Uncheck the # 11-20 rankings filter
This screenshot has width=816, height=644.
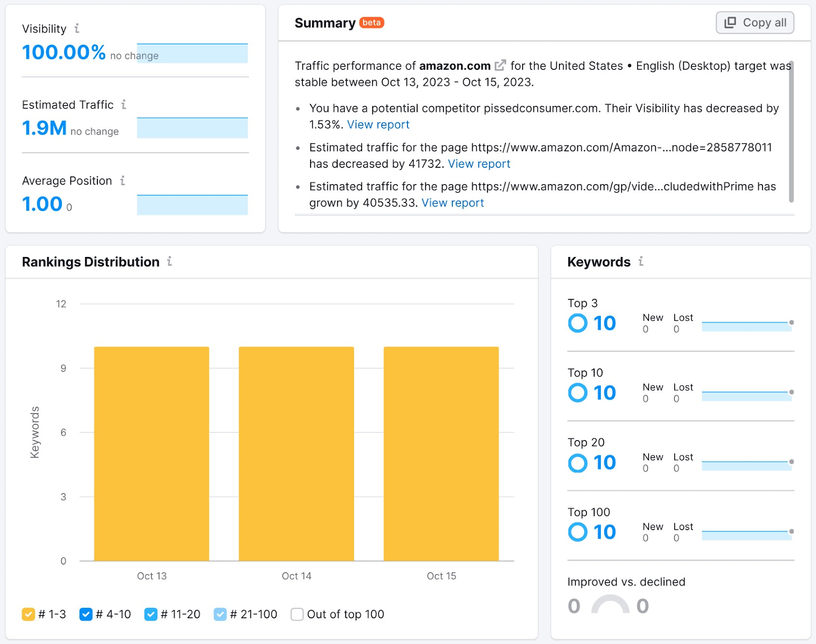(151, 614)
